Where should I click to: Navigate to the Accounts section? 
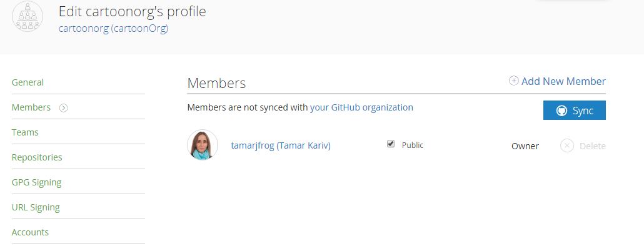pyautogui.click(x=30, y=232)
